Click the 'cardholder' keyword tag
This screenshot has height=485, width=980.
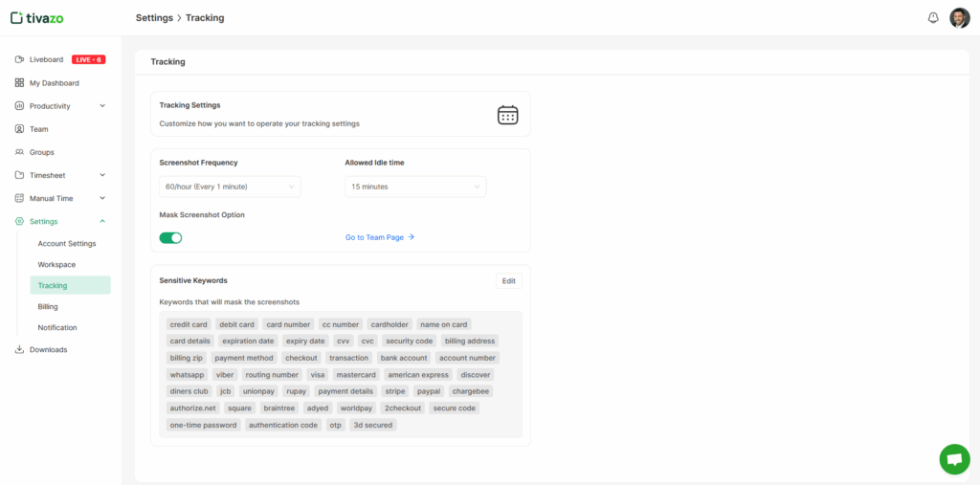point(390,324)
